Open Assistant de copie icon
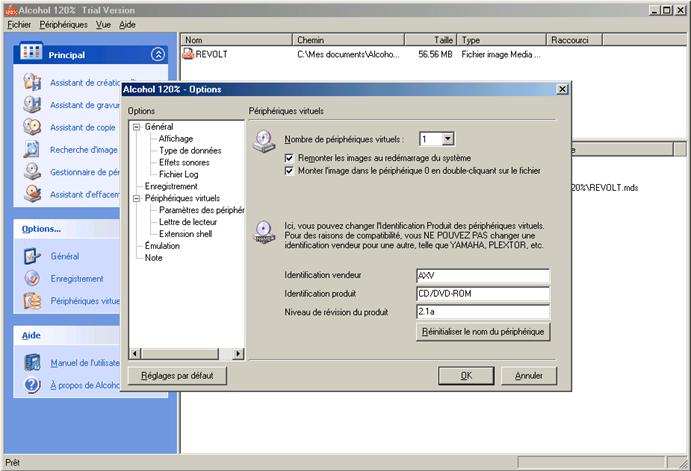This screenshot has height=471, width=691. point(32,127)
